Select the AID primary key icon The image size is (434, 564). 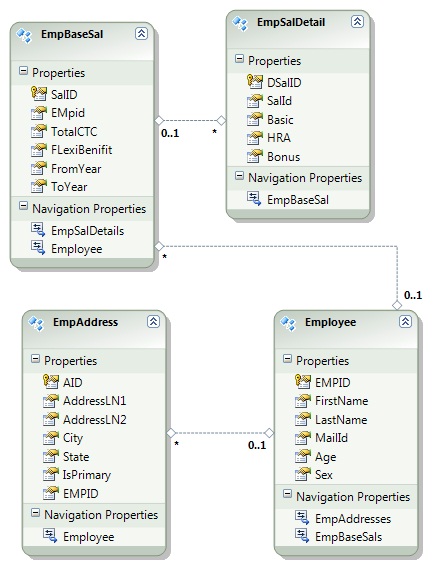click(x=50, y=382)
